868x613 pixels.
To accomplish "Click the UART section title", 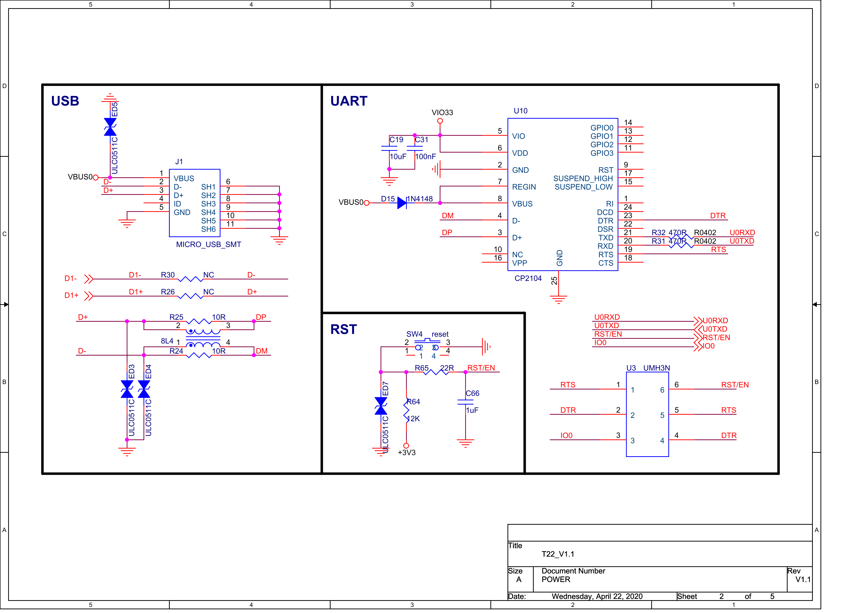I will 349,101.
